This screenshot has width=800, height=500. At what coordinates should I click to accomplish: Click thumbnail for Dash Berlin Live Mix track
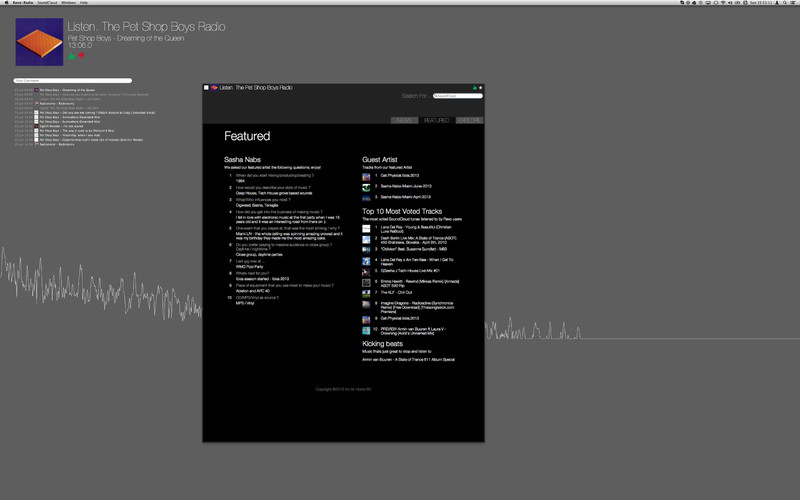pyautogui.click(x=366, y=240)
